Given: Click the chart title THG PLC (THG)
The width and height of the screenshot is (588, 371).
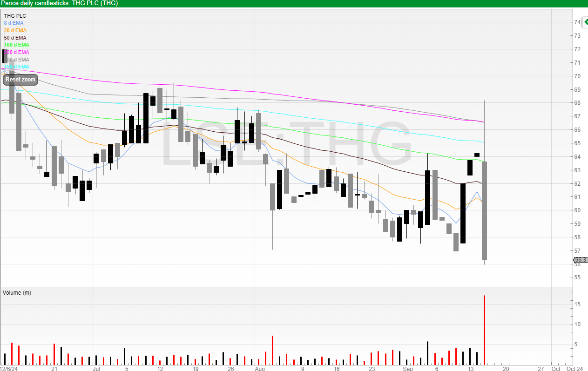Looking at the screenshot, I should pyautogui.click(x=95, y=3).
